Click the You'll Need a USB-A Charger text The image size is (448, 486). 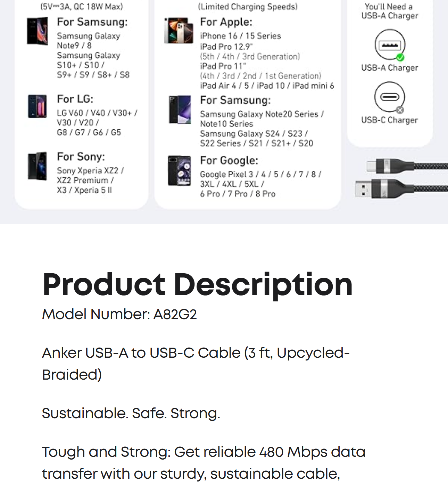point(389,11)
